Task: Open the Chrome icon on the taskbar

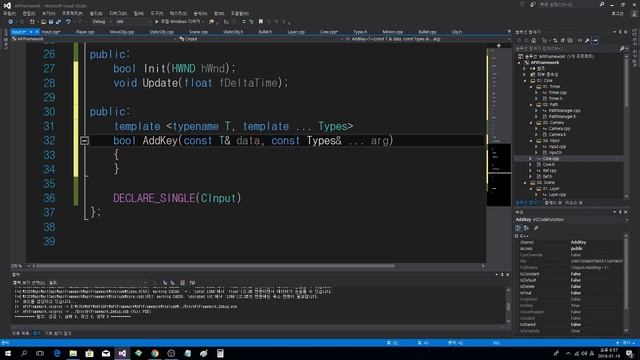Action: click(x=155, y=353)
